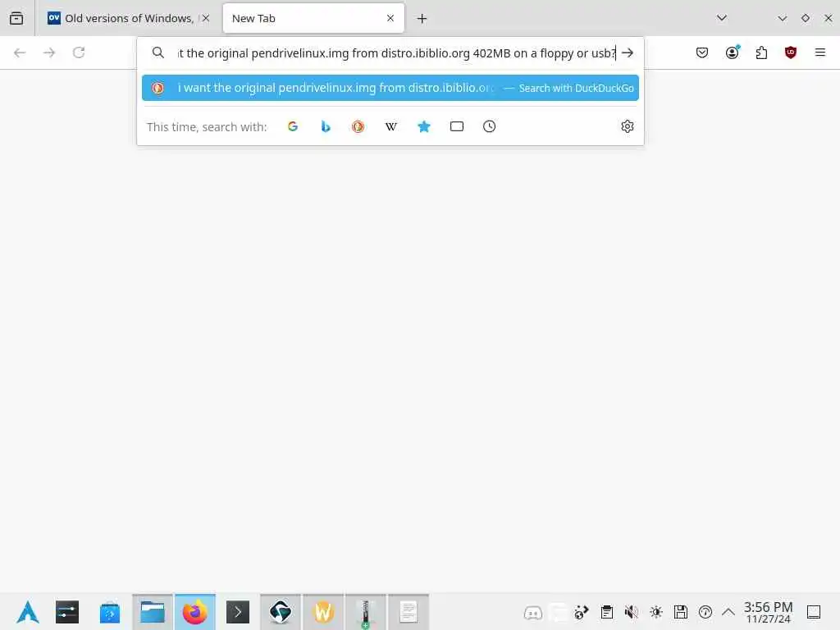Open the clock showing 3:56 PM
The width and height of the screenshot is (840, 630).
click(x=768, y=612)
